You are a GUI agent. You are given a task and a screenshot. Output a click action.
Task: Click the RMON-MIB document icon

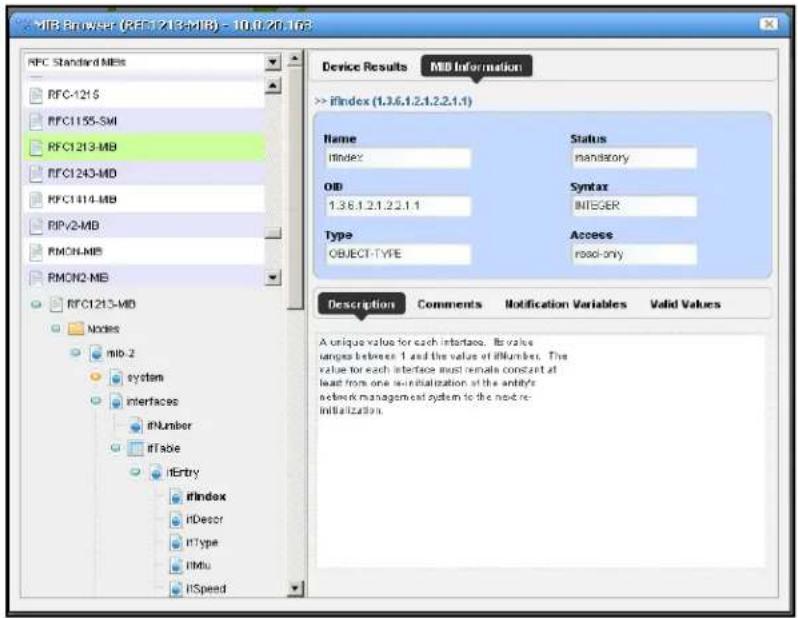(36, 251)
